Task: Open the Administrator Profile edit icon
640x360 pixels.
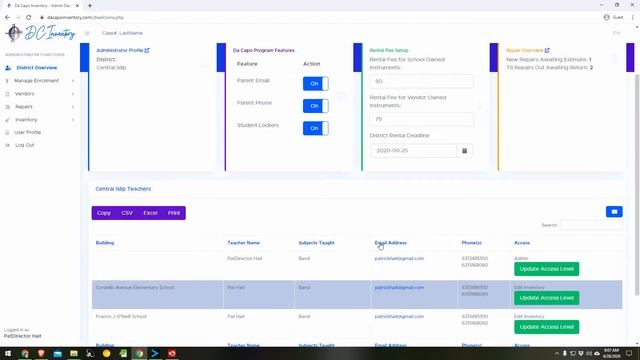Action: pos(147,50)
